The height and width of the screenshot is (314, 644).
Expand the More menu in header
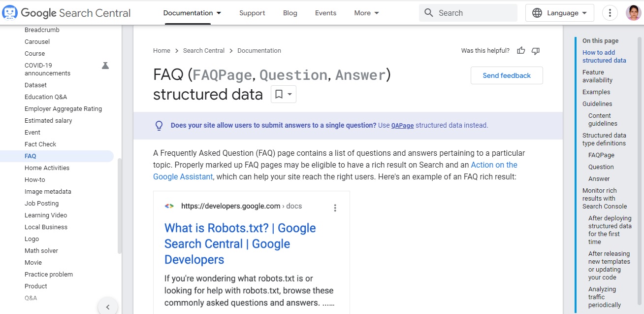(x=367, y=13)
